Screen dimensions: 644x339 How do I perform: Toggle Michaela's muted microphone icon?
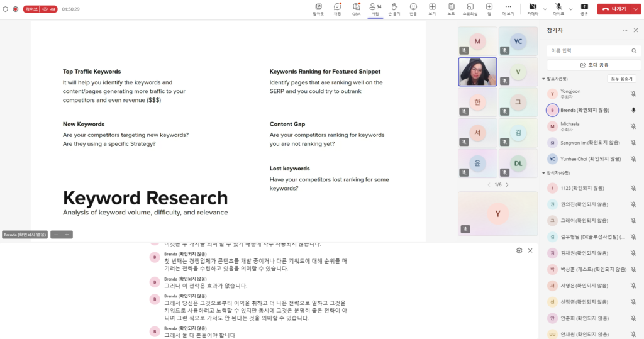pyautogui.click(x=633, y=126)
